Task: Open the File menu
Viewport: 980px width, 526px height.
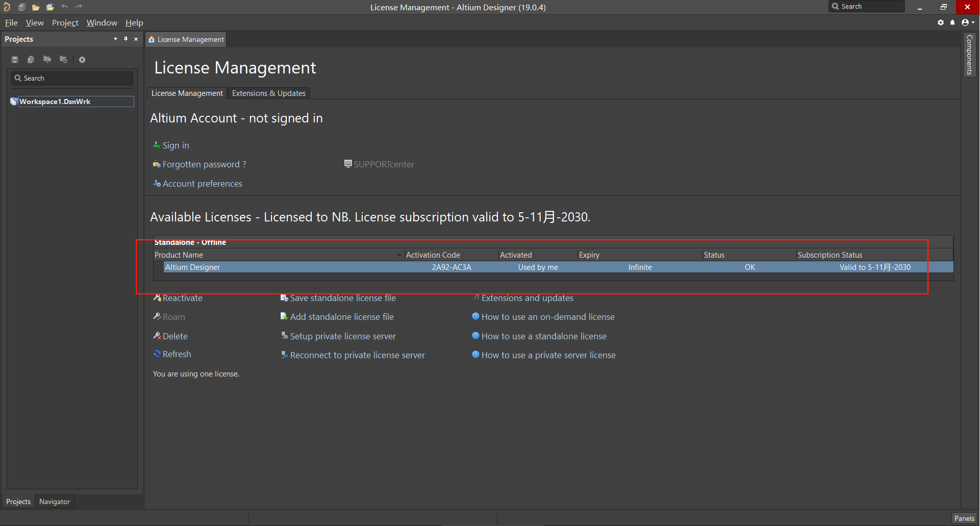Action: tap(11, 22)
